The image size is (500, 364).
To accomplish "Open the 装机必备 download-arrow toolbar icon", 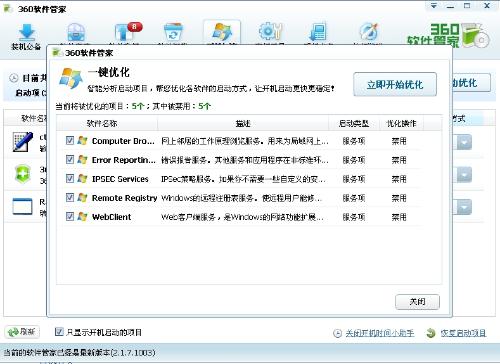I will point(27,33).
